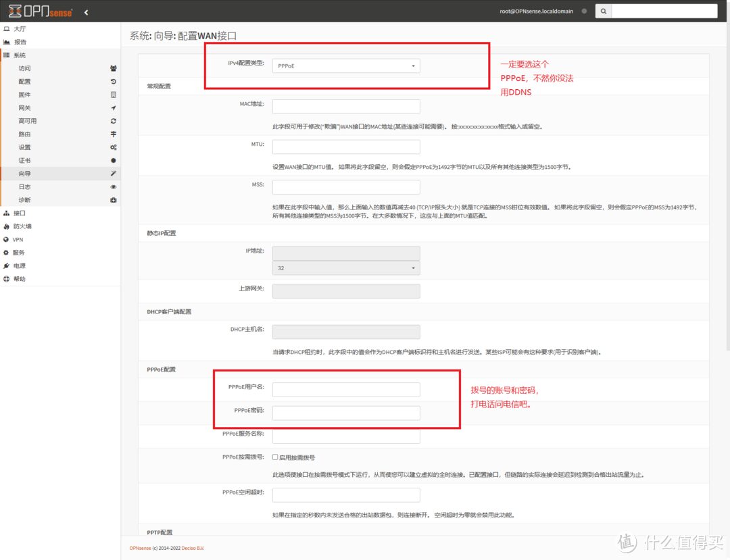730x560 pixels.
Task: Click the eye icon beside 日志
Action: (x=113, y=186)
